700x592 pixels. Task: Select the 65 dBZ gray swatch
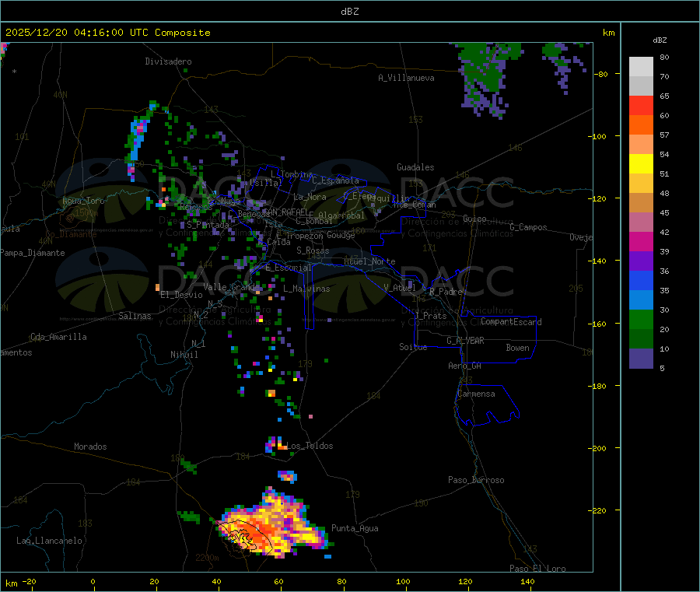(x=641, y=86)
